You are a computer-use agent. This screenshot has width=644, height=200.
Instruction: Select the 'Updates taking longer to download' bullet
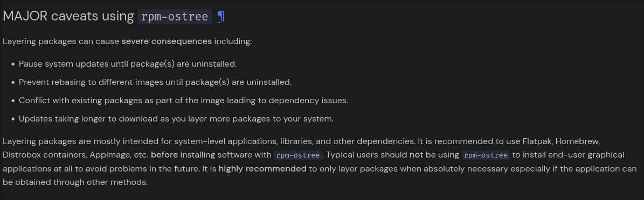(x=176, y=119)
